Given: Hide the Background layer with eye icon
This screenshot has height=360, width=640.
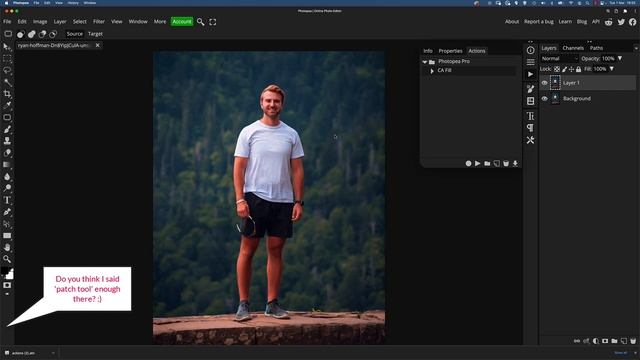Looking at the screenshot, I should (544, 98).
